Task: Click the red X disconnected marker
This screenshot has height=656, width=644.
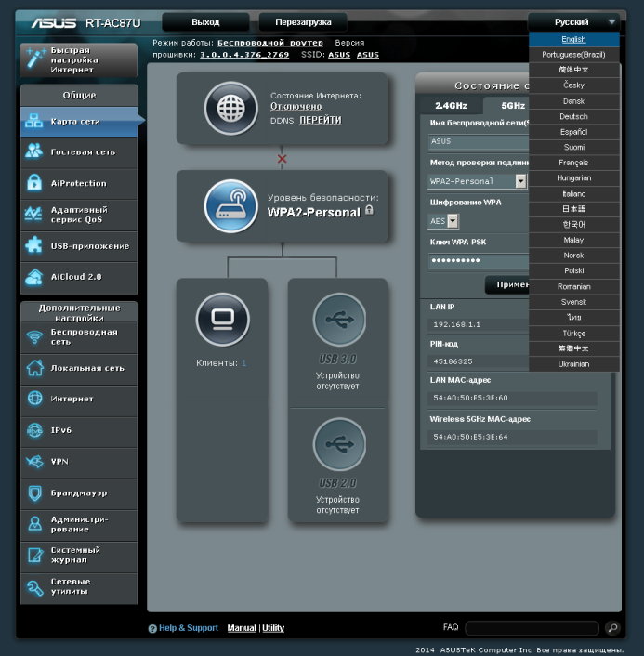Action: [x=282, y=159]
